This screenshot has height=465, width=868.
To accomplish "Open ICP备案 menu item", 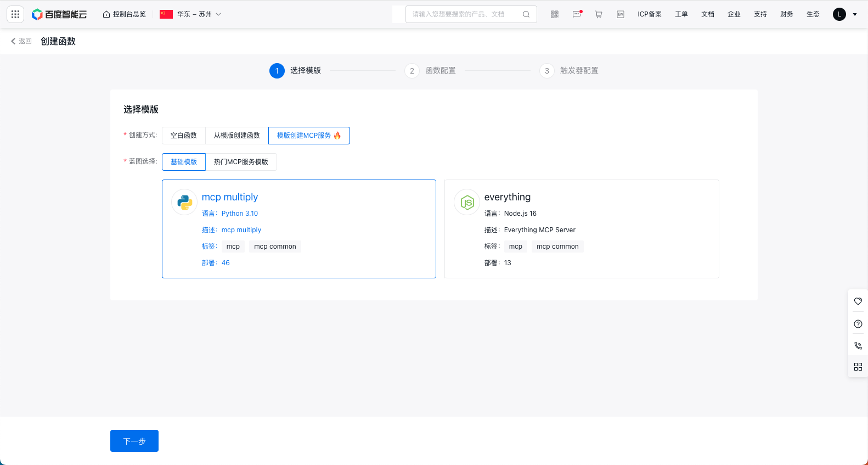I will coord(650,14).
